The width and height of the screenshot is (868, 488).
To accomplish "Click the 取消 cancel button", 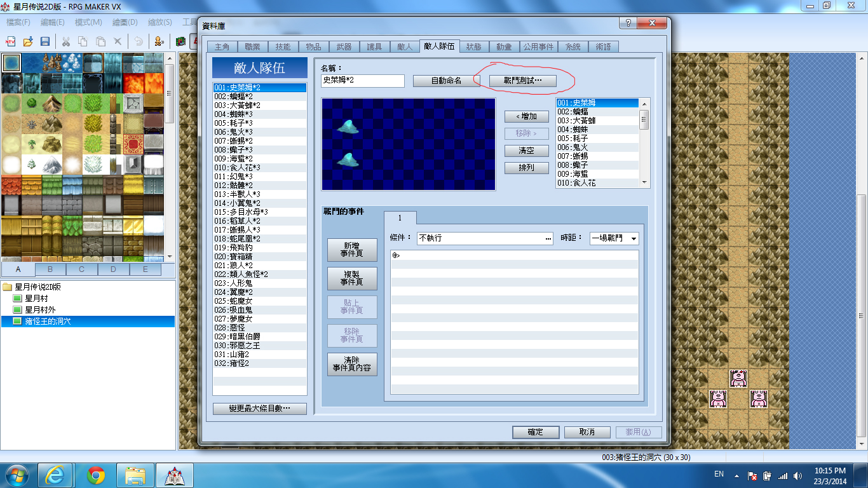I will [x=587, y=432].
